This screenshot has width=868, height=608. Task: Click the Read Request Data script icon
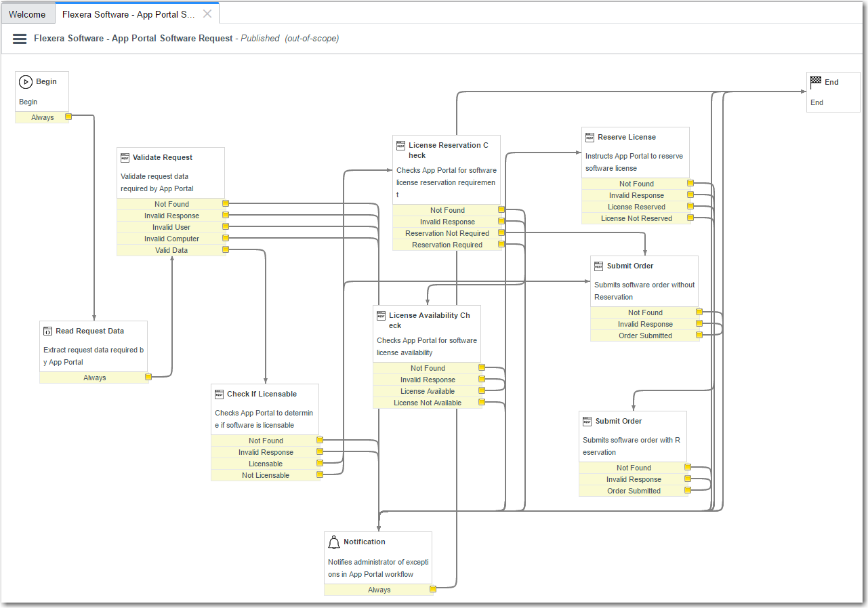click(x=47, y=331)
